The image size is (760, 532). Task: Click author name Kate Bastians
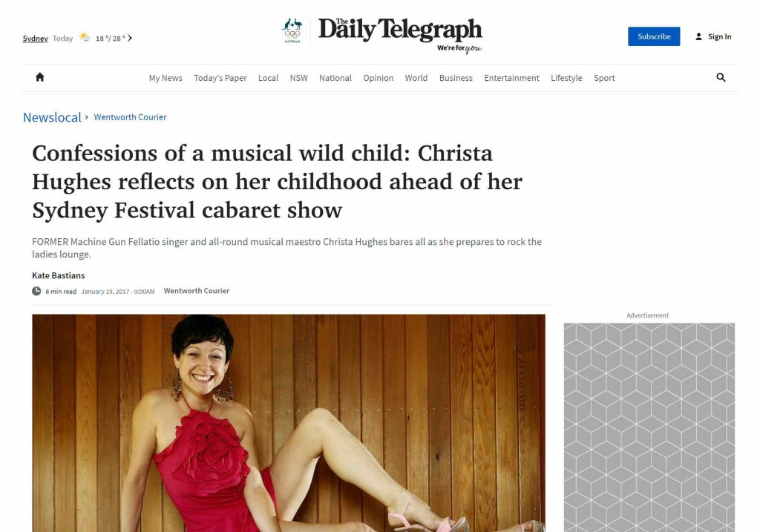tap(58, 275)
